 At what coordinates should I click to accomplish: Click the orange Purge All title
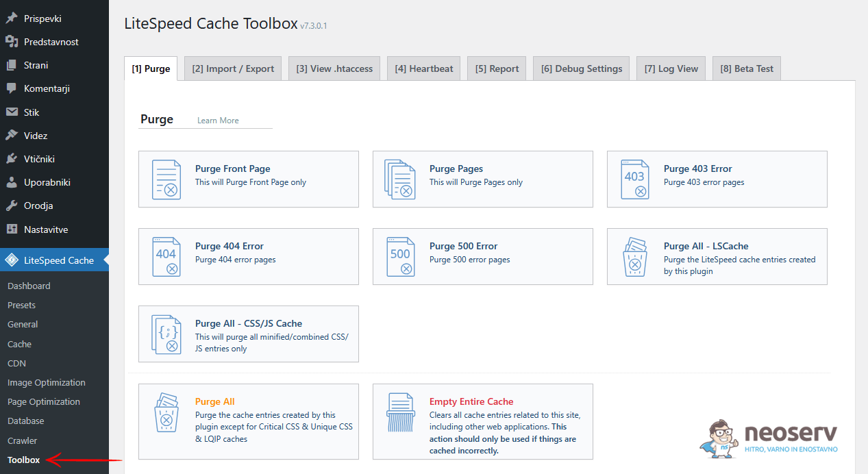pyautogui.click(x=215, y=401)
